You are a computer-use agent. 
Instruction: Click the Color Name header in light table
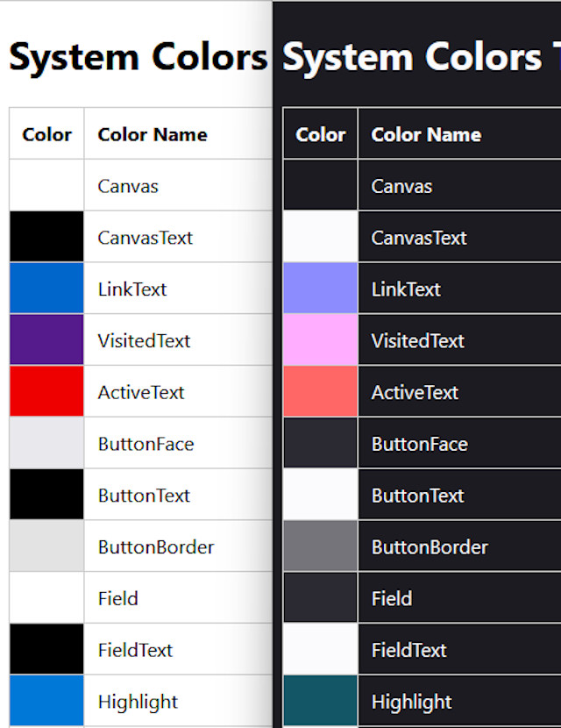click(x=153, y=135)
